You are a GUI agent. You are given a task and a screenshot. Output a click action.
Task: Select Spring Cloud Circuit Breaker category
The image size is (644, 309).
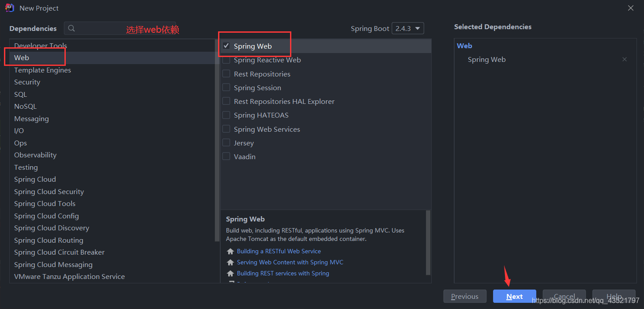point(112,252)
